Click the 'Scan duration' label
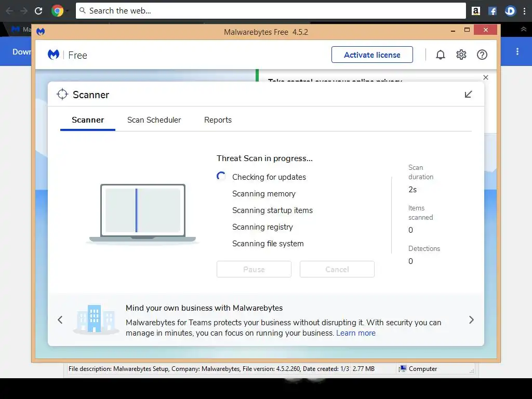This screenshot has height=399, width=532. point(421,172)
